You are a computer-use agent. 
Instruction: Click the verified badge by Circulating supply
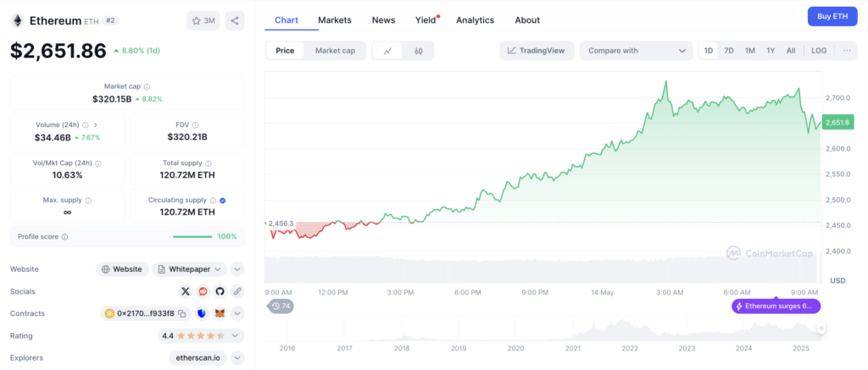click(223, 200)
